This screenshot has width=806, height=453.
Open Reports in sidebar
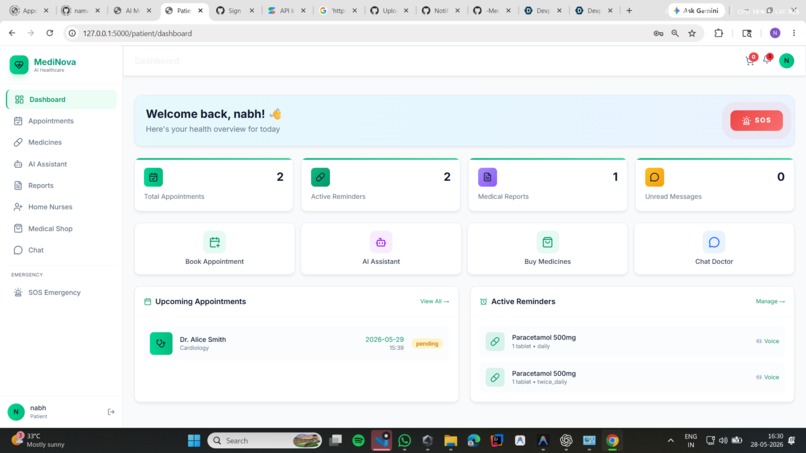coord(61,186)
